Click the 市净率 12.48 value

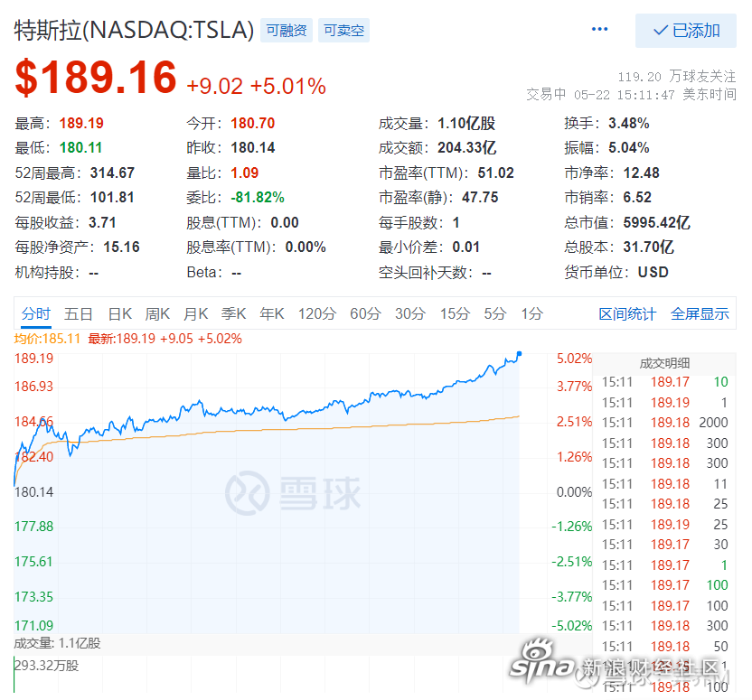641,173
